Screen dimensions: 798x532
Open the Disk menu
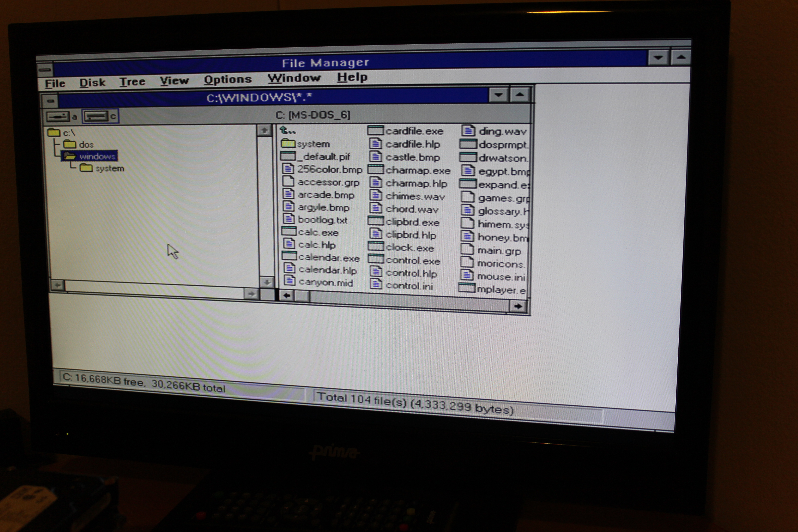92,82
